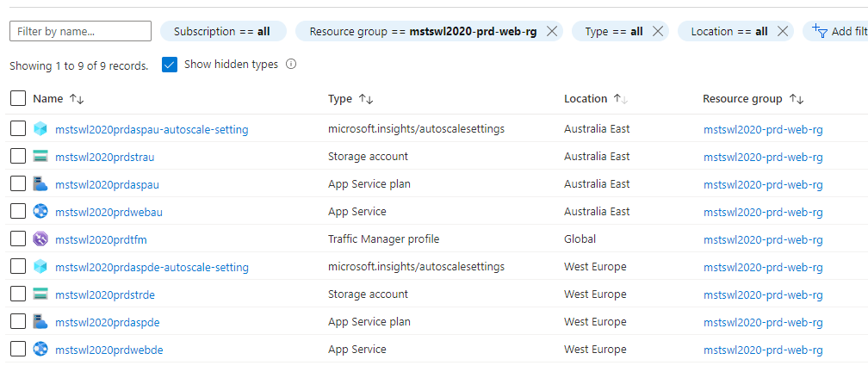Click the Add filter button

tap(839, 31)
